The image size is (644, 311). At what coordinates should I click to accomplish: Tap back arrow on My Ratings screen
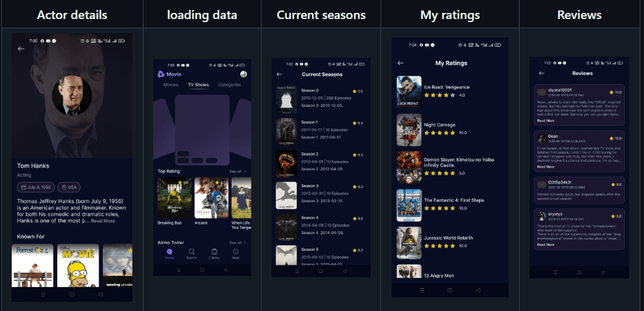click(401, 63)
